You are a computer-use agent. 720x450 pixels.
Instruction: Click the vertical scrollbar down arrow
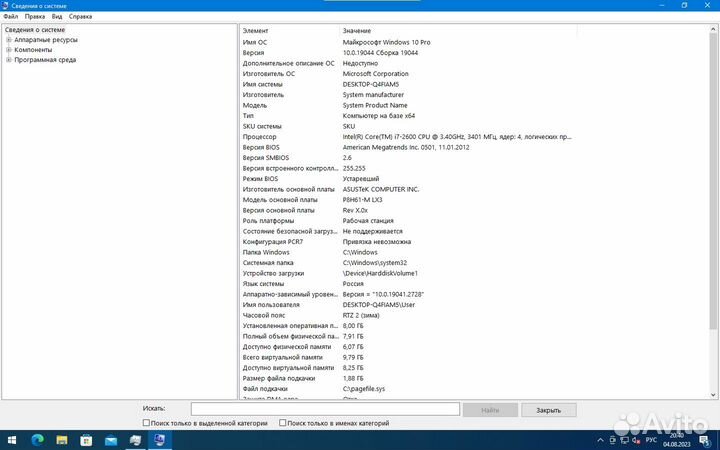click(713, 394)
